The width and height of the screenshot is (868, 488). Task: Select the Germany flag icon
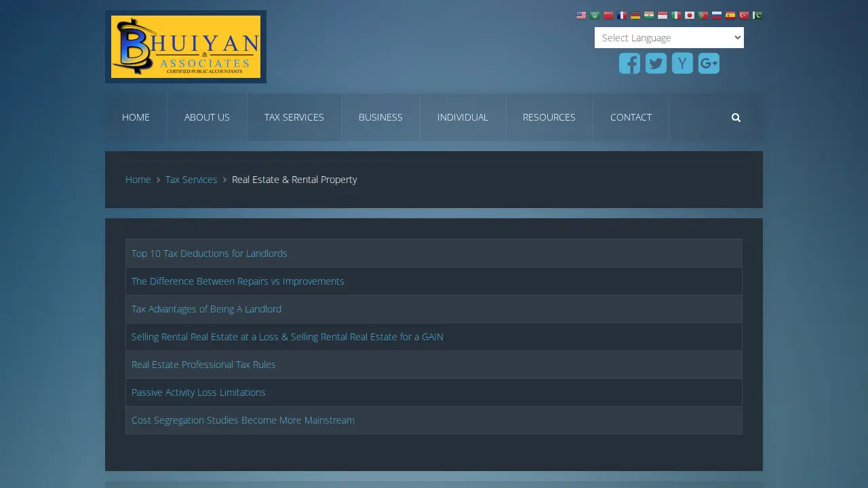pos(635,15)
